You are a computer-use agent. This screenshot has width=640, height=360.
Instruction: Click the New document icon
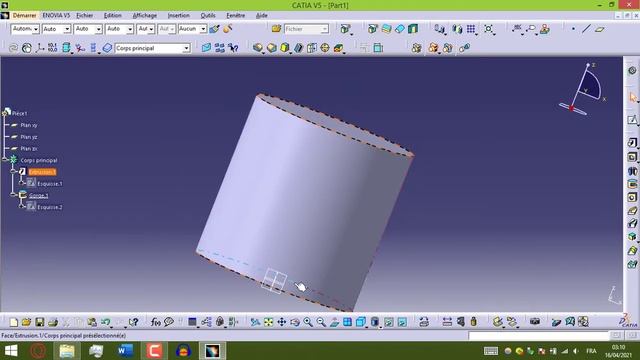(13, 322)
